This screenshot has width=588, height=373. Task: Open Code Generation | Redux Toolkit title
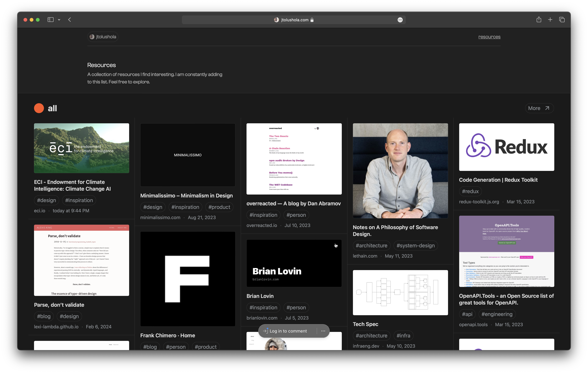point(498,180)
